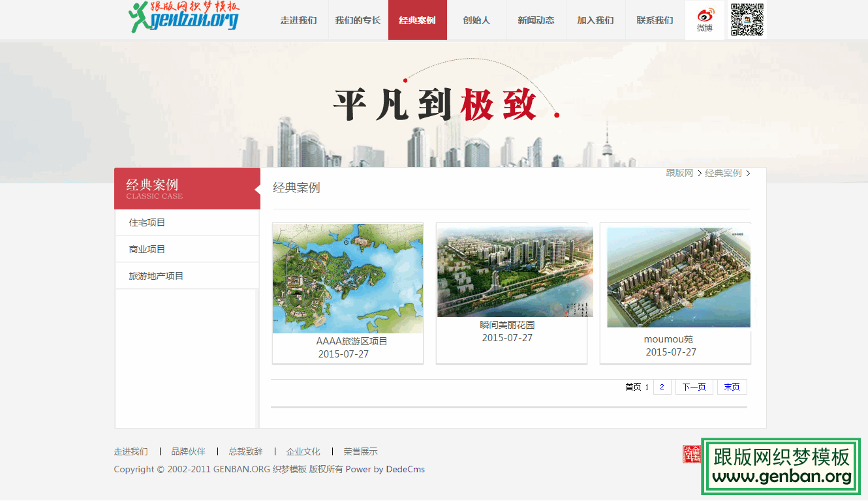Switch to the 经典案例 navigation tab
Viewport: 868px width, 501px height.
[417, 20]
